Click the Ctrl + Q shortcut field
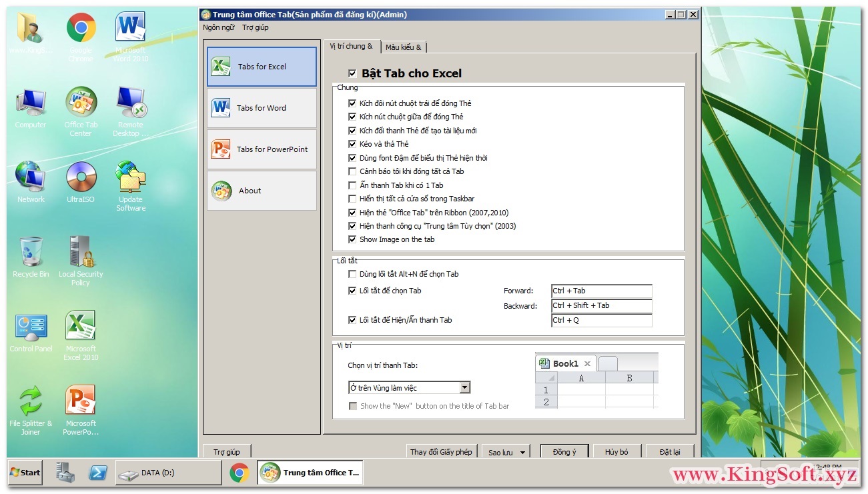Viewport: 868px width, 494px height. (x=601, y=321)
